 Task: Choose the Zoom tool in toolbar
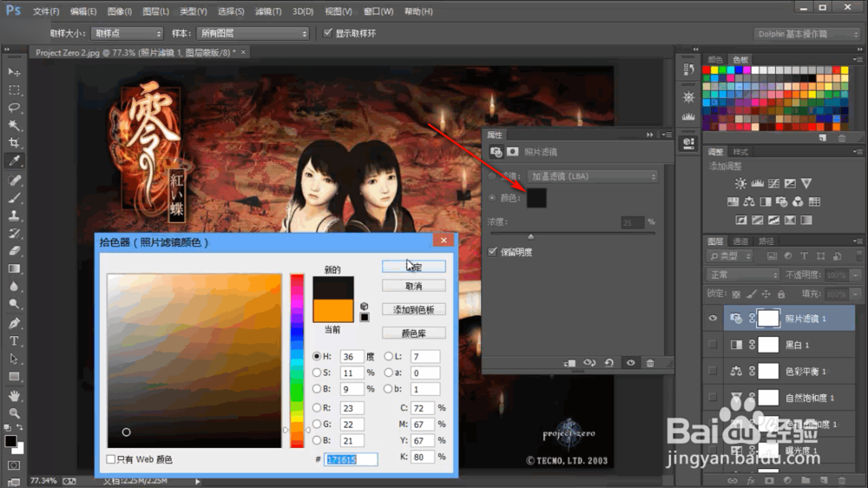point(14,413)
